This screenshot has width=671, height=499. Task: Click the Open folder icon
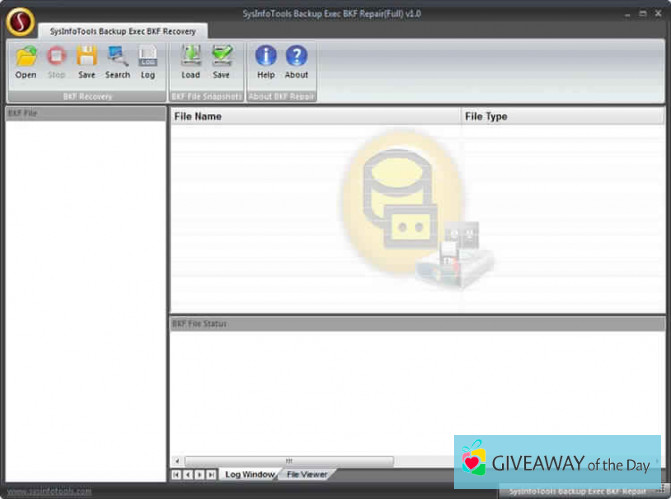point(25,60)
